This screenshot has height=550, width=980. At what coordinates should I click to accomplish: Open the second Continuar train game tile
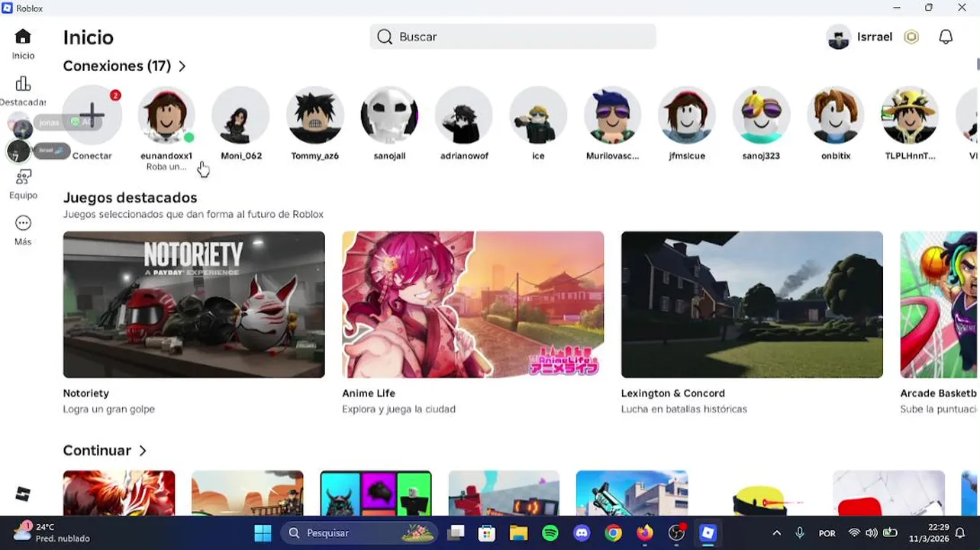[247, 493]
